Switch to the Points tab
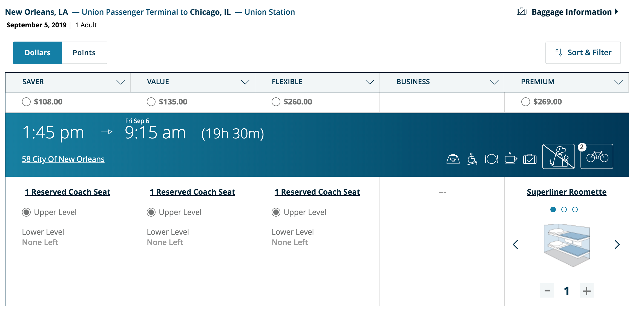This screenshot has width=644, height=326. point(84,53)
